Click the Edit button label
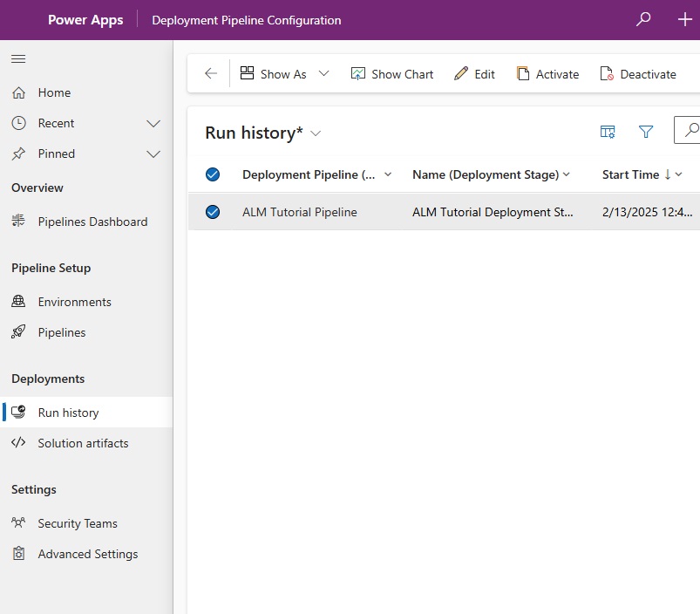Image resolution: width=700 pixels, height=614 pixels. tap(485, 74)
